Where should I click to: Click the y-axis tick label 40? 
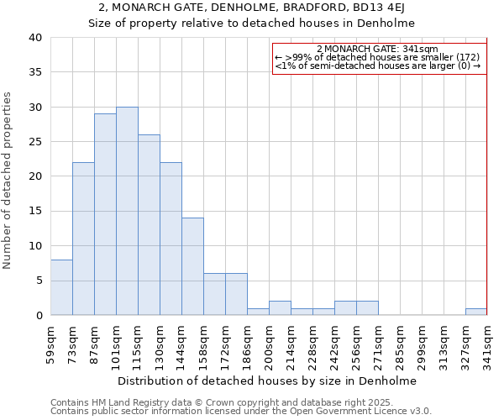click(35, 38)
